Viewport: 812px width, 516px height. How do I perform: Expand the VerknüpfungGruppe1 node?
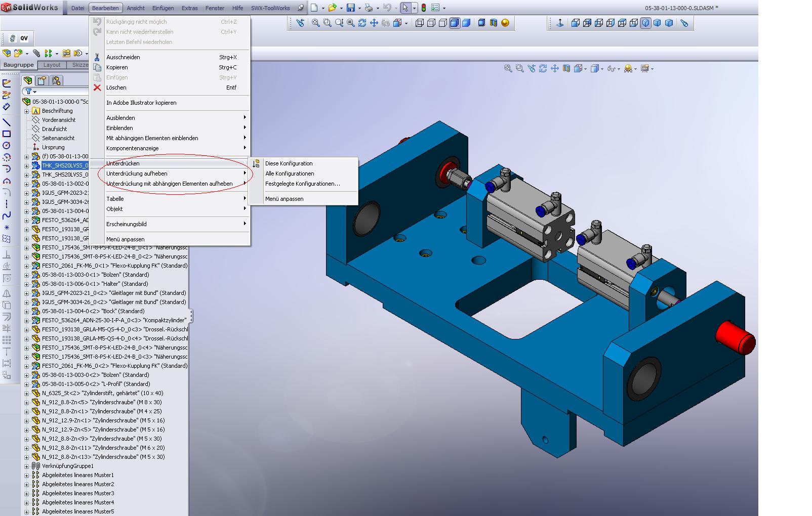tap(26, 466)
